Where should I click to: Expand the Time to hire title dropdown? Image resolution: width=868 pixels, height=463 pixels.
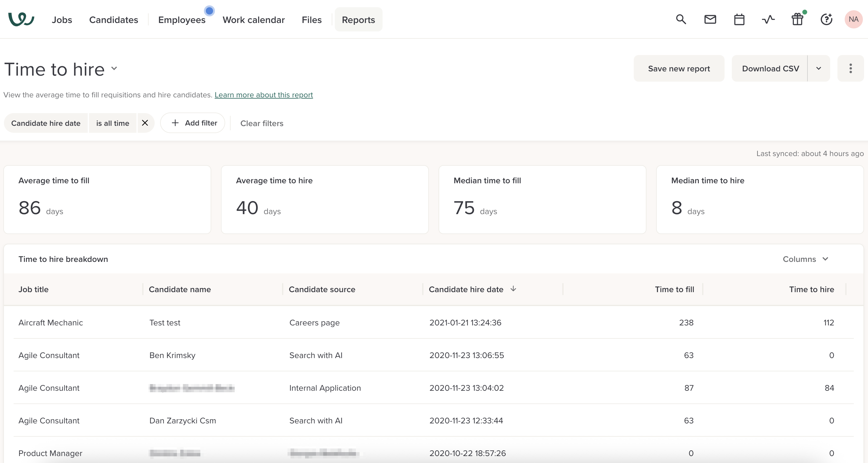114,68
